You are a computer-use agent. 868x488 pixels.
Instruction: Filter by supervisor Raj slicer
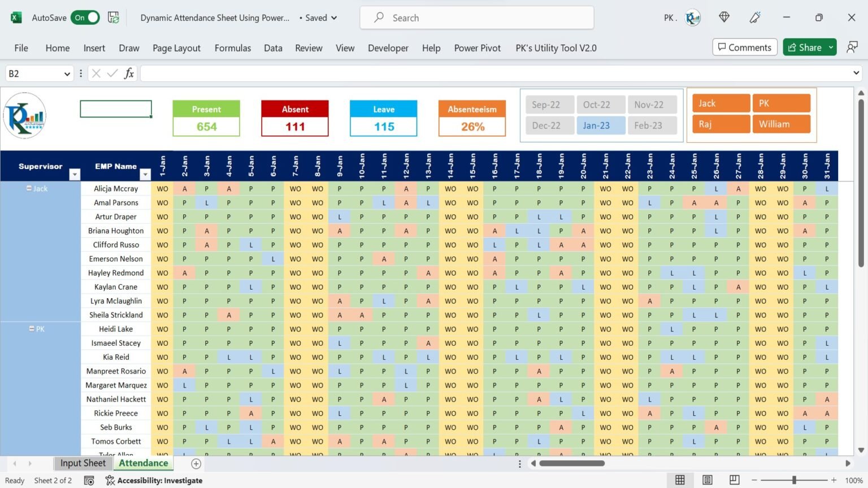pyautogui.click(x=721, y=124)
